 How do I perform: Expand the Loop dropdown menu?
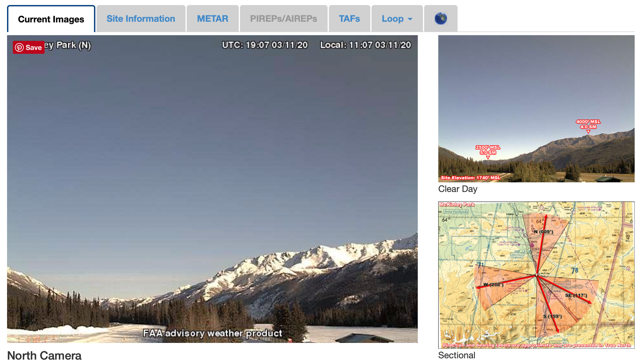click(397, 18)
